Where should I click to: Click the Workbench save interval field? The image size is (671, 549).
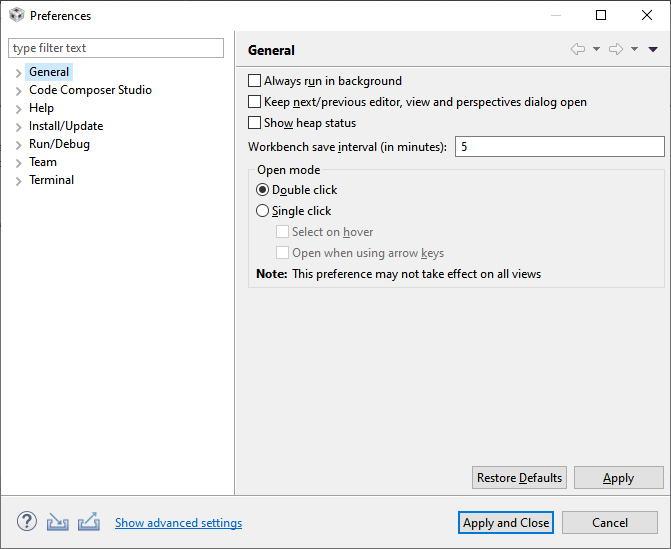pyautogui.click(x=559, y=147)
